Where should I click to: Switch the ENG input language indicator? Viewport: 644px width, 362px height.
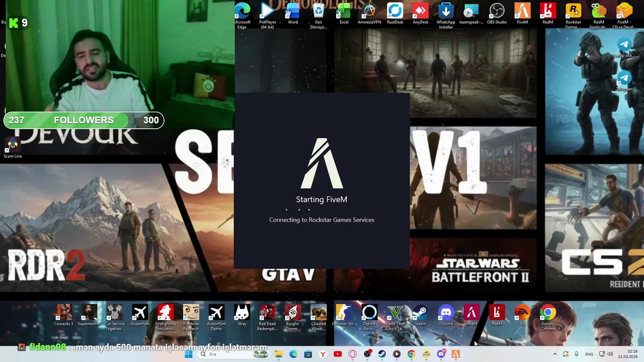click(589, 354)
